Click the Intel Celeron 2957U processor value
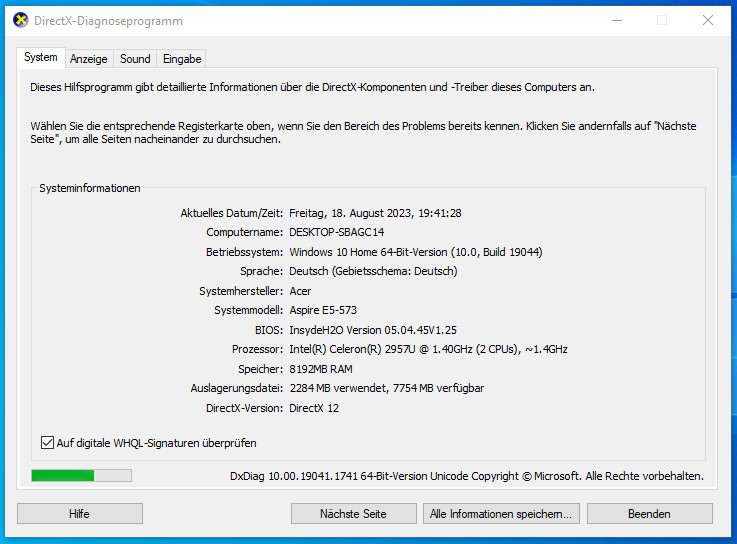The image size is (737, 544). [x=428, y=349]
